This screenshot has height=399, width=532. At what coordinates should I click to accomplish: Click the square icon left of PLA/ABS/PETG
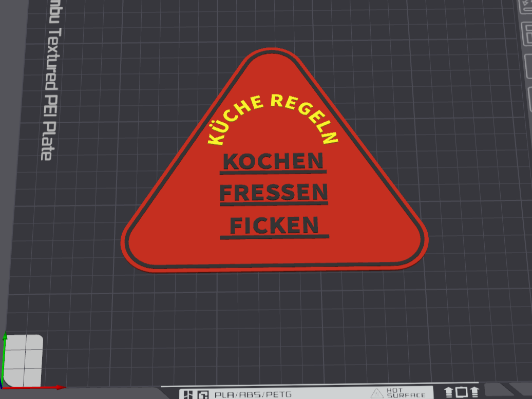point(203,395)
